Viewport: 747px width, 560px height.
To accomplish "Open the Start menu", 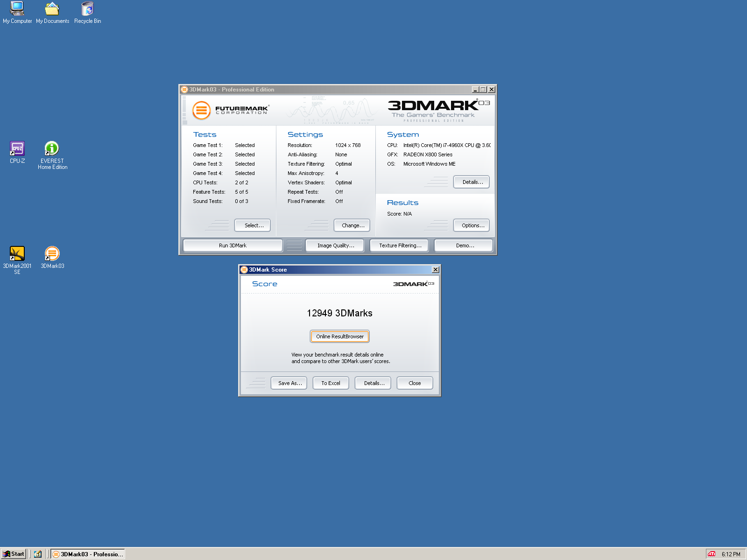I will 14,554.
